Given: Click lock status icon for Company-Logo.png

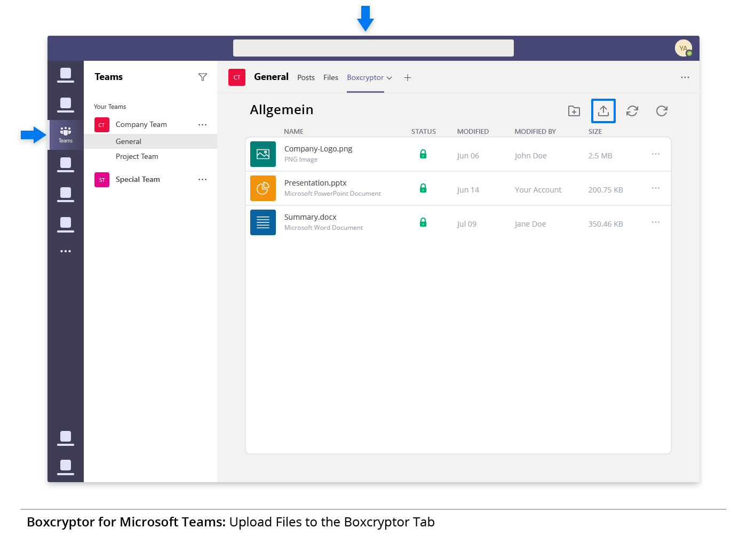Looking at the screenshot, I should point(423,154).
